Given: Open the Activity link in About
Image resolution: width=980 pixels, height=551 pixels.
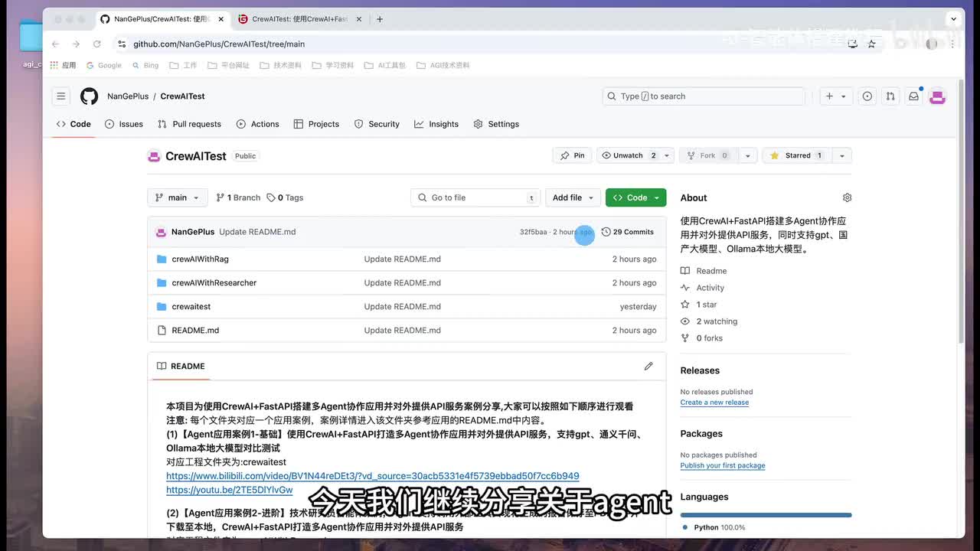Looking at the screenshot, I should point(702,288).
